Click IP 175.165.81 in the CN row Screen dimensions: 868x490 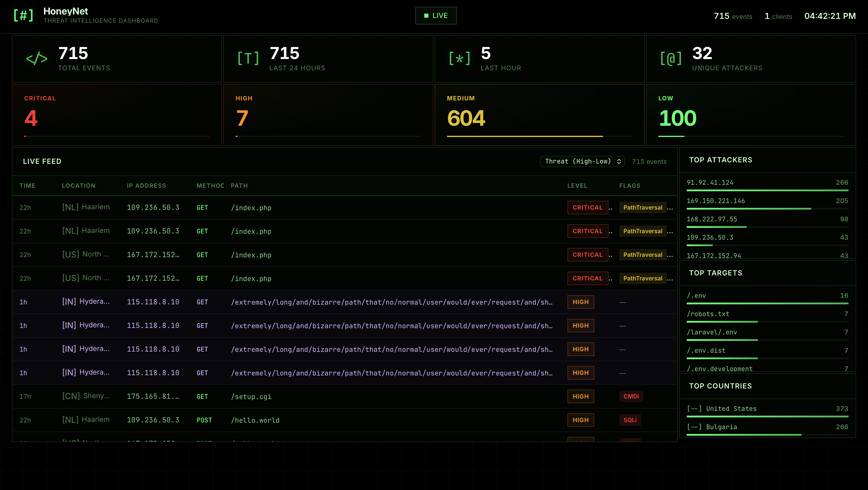click(x=153, y=396)
